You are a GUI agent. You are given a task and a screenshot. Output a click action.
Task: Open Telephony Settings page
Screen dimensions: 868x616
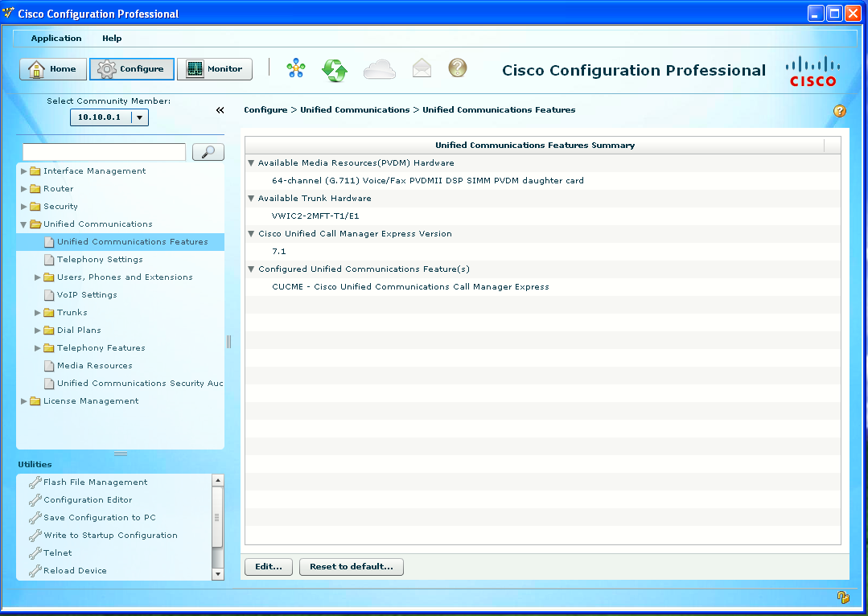tap(100, 260)
